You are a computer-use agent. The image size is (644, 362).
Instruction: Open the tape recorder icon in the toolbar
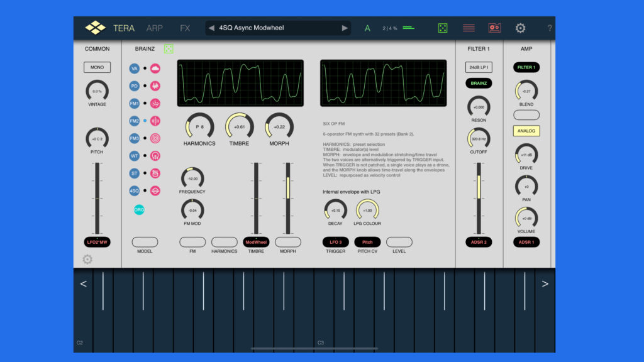494,28
